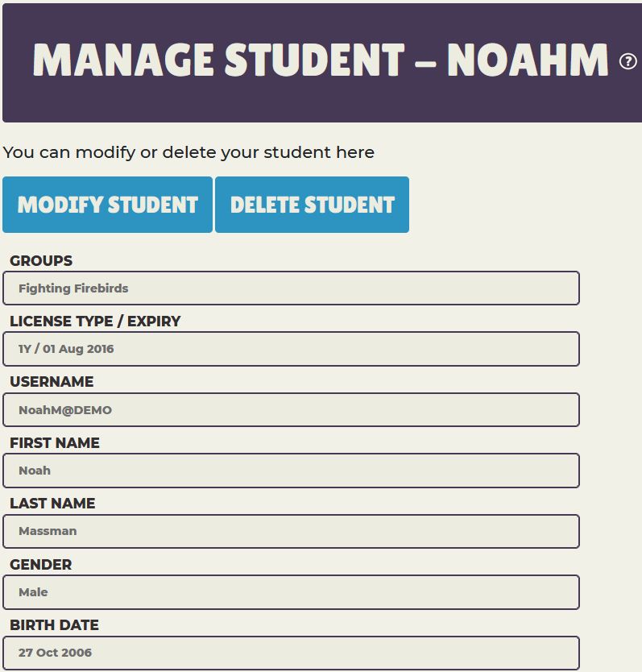Click the Modify Student button
The height and width of the screenshot is (672, 642).
107,205
